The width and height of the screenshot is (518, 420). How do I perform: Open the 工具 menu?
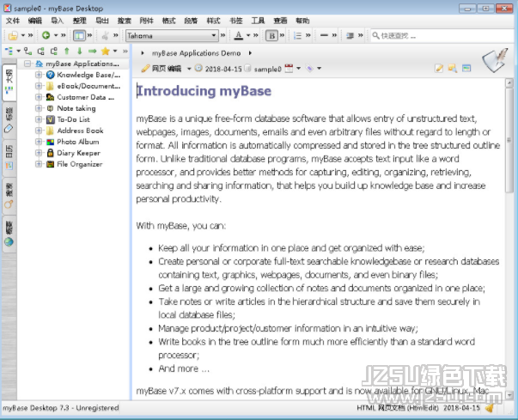(258, 21)
